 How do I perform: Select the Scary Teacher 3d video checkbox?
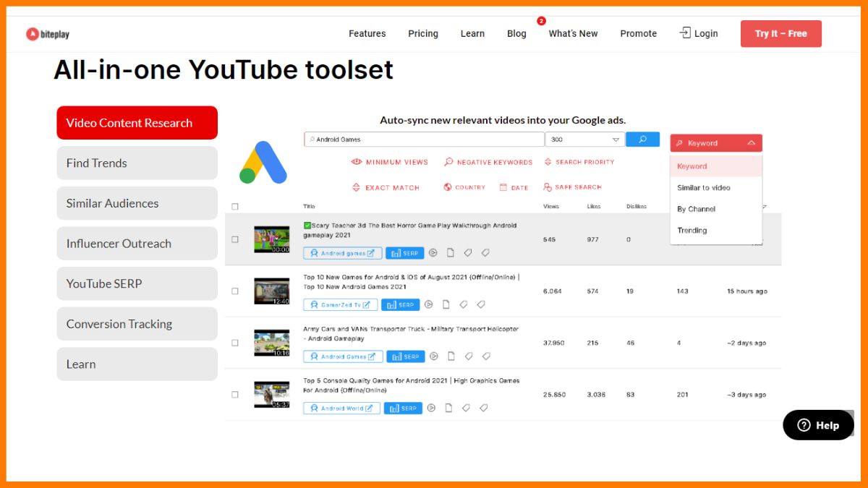[234, 239]
